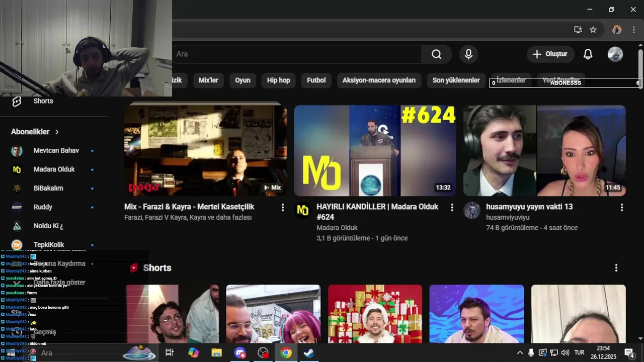Click the YouTube search magnifier button

(436, 54)
